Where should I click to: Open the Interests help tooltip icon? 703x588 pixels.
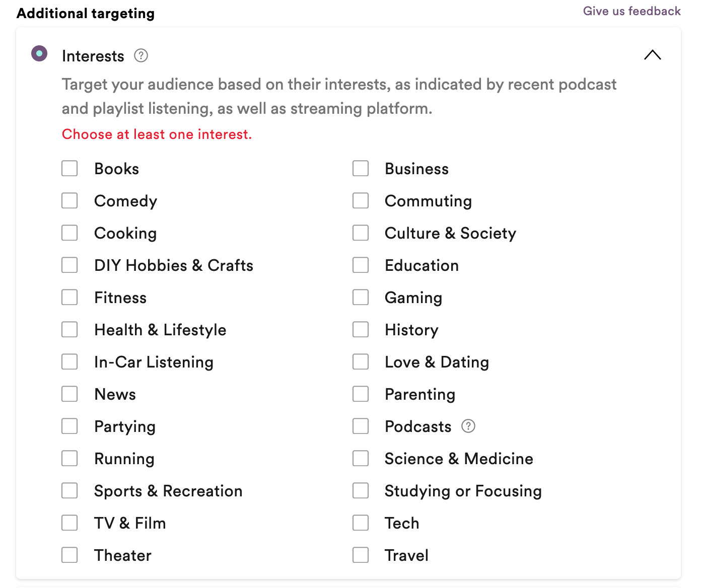[141, 56]
